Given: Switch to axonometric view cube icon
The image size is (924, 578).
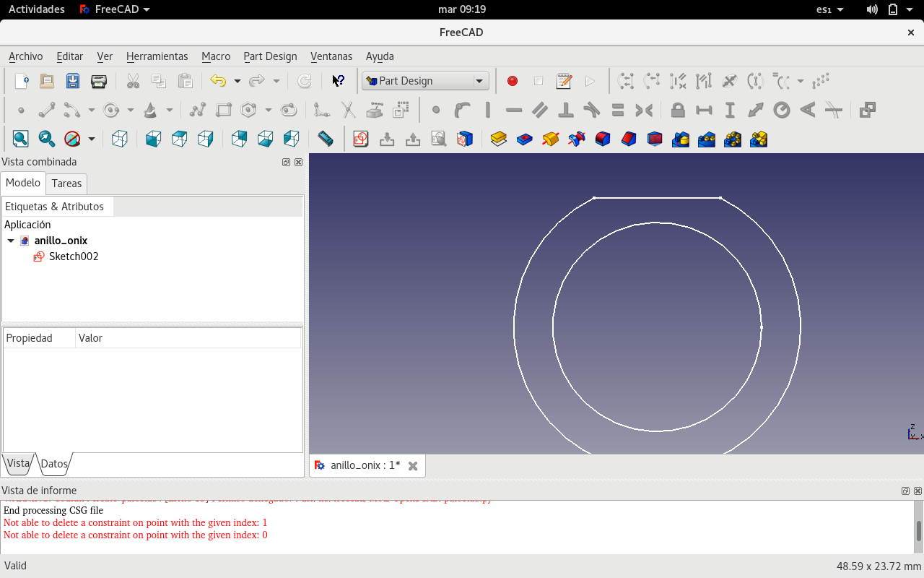Looking at the screenshot, I should 120,139.
